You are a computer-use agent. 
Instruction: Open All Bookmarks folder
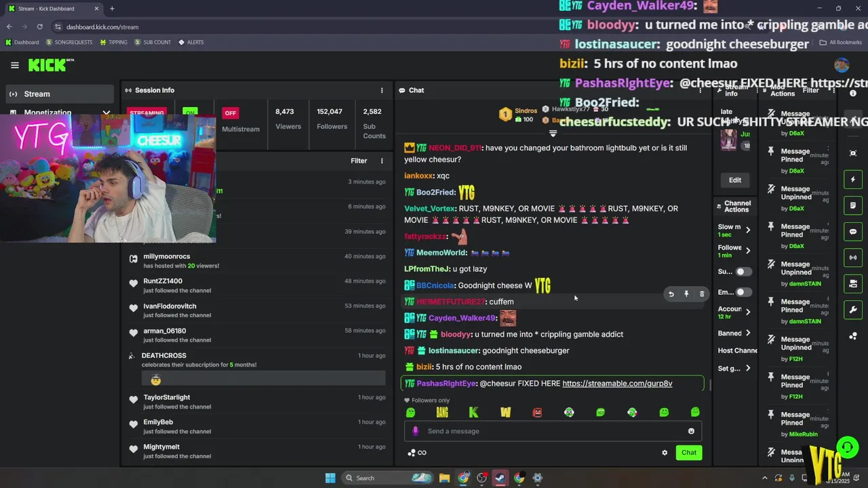pos(841,42)
